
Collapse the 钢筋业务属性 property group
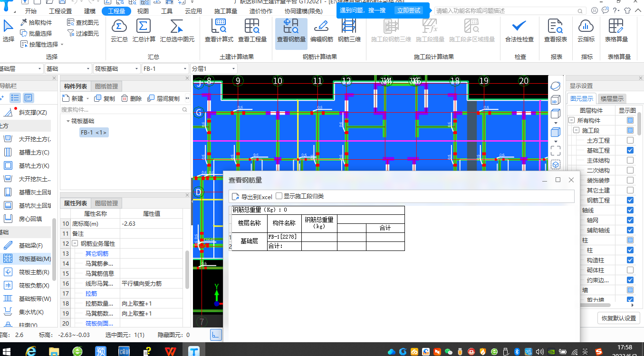pyautogui.click(x=75, y=243)
